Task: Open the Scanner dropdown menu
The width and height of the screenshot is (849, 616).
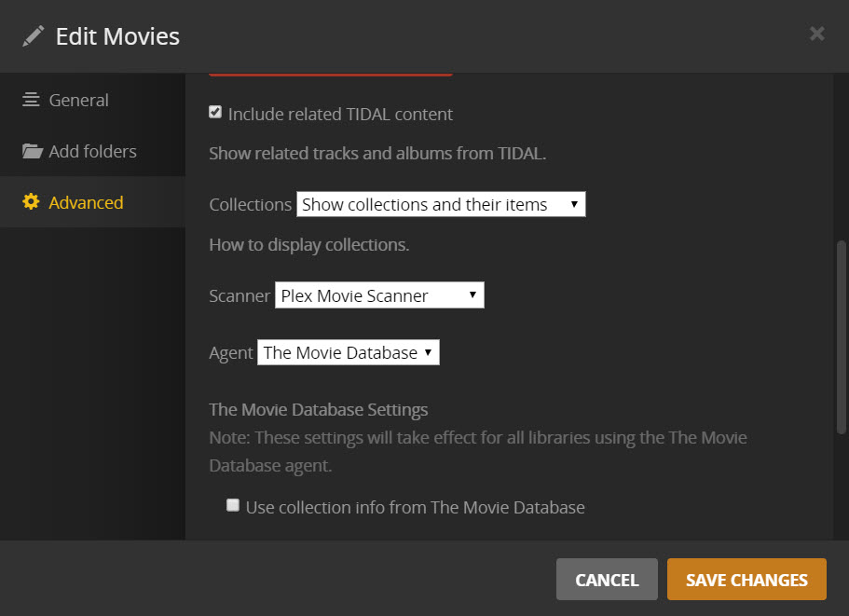Action: (379, 295)
